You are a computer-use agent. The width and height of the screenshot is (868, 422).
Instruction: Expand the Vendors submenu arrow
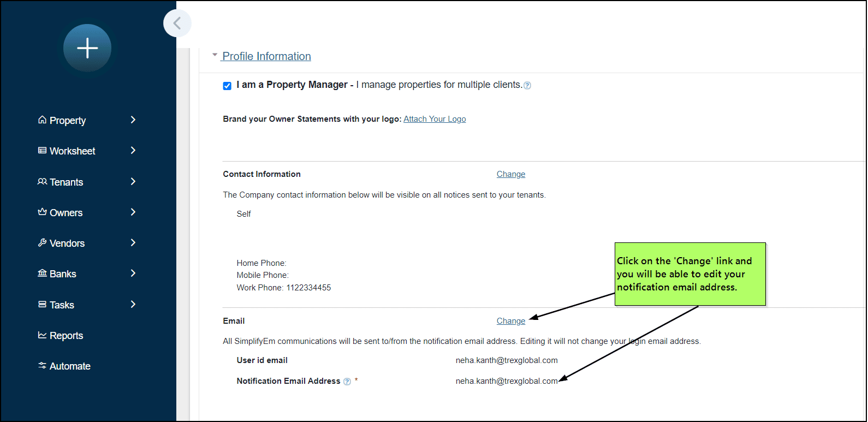coord(133,243)
